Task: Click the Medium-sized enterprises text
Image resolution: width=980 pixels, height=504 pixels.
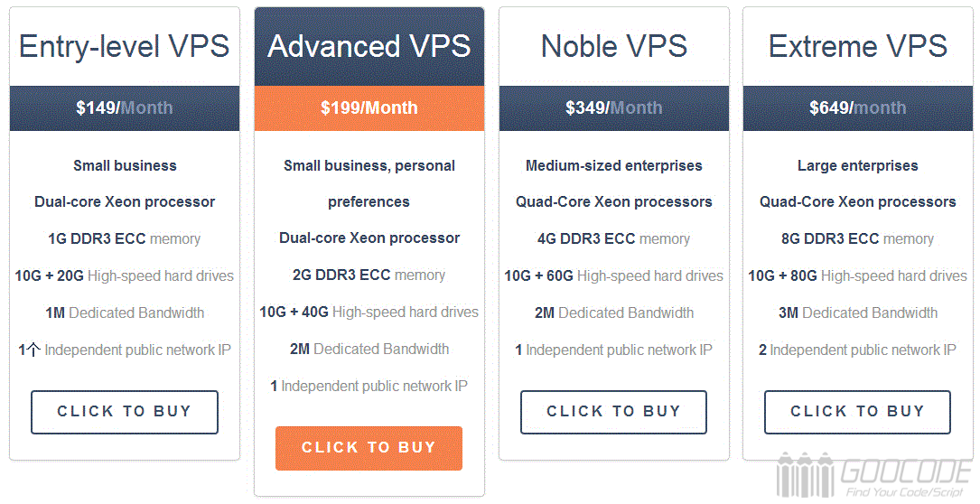Action: [614, 165]
